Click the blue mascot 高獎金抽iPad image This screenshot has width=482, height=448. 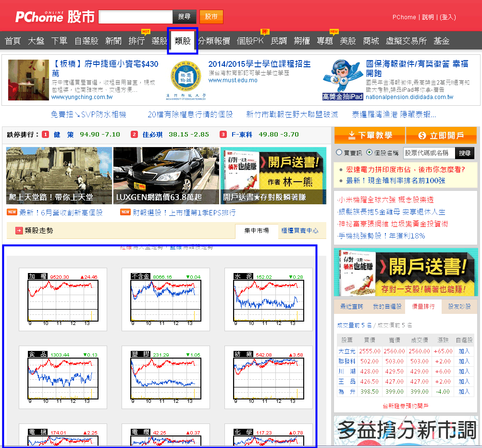coord(343,80)
